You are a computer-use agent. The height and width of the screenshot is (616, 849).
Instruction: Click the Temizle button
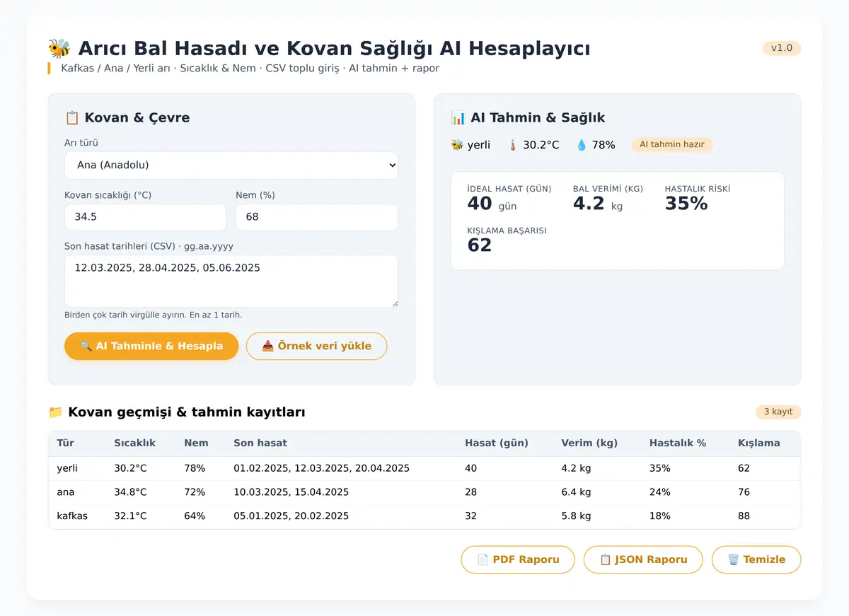click(756, 559)
